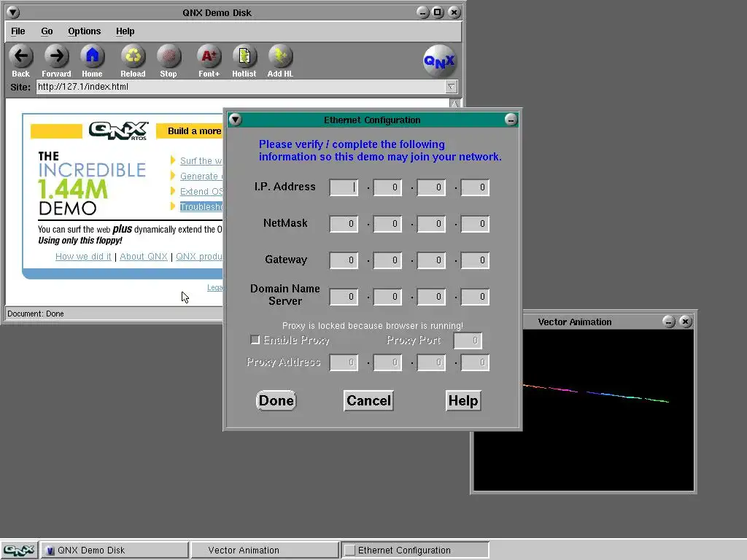This screenshot has height=560, width=747.
Task: Open the Hotlist icon
Action: click(x=244, y=57)
